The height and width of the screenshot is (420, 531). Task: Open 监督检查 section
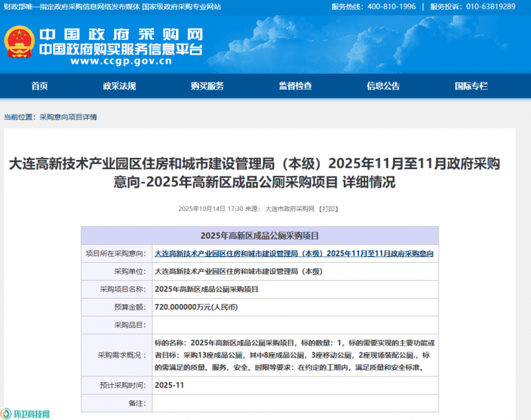pos(295,86)
